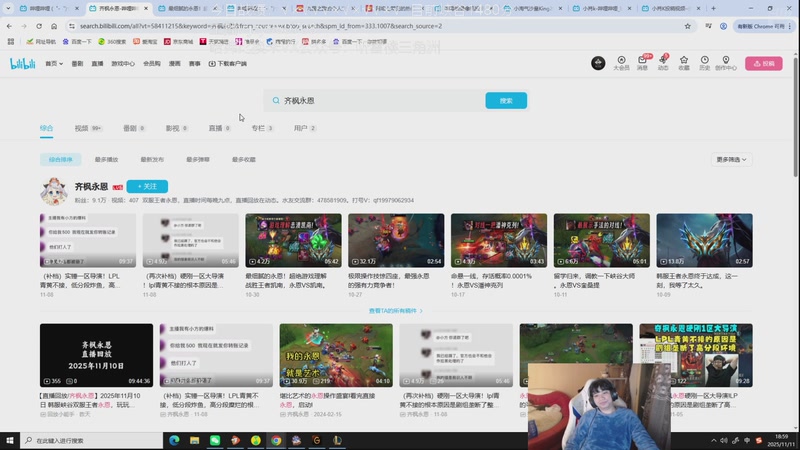Click the bilibili logo in the header
This screenshot has height=450, width=800.
click(22, 63)
